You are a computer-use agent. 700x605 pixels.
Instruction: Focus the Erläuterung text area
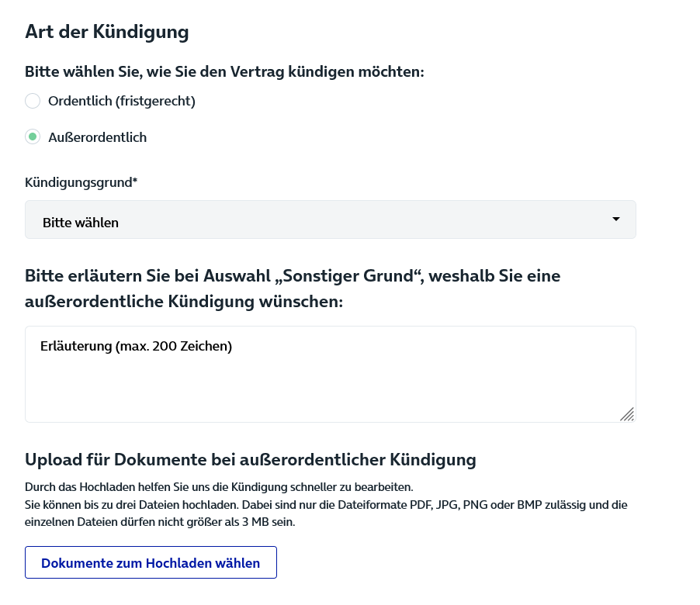331,374
